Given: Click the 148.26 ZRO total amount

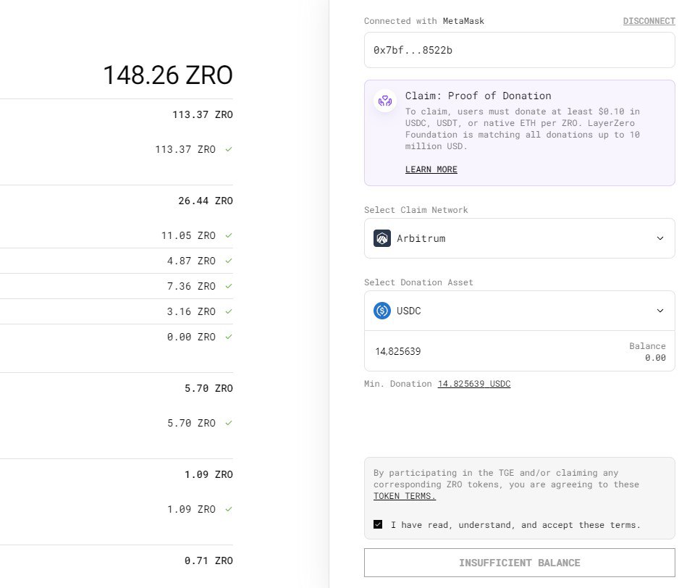Looking at the screenshot, I should pyautogui.click(x=168, y=75).
